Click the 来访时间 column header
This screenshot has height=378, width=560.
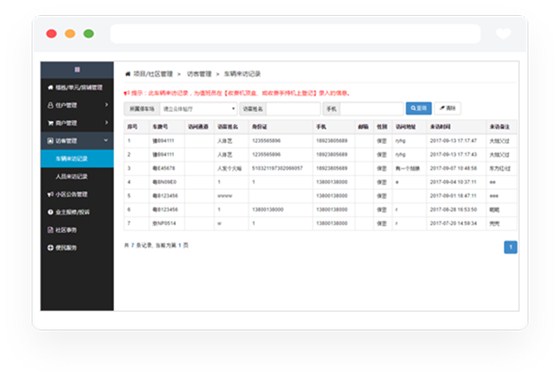pos(440,127)
